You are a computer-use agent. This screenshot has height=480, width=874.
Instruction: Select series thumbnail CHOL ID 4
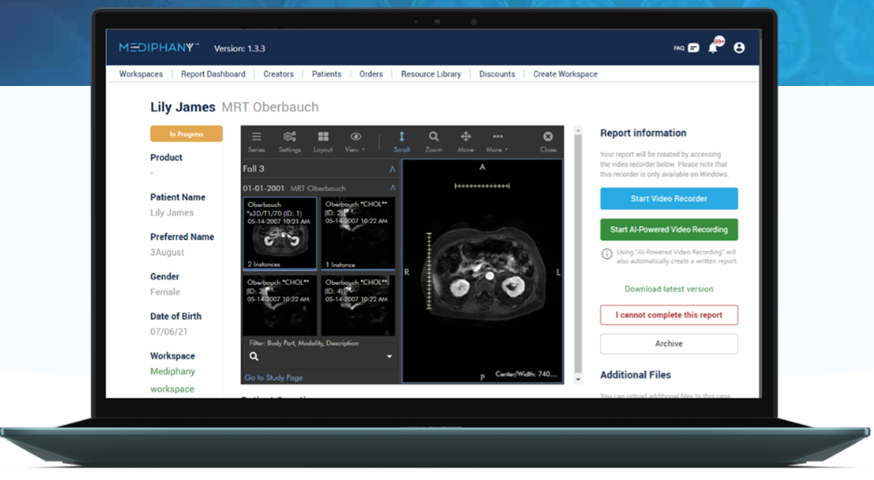coord(358,306)
